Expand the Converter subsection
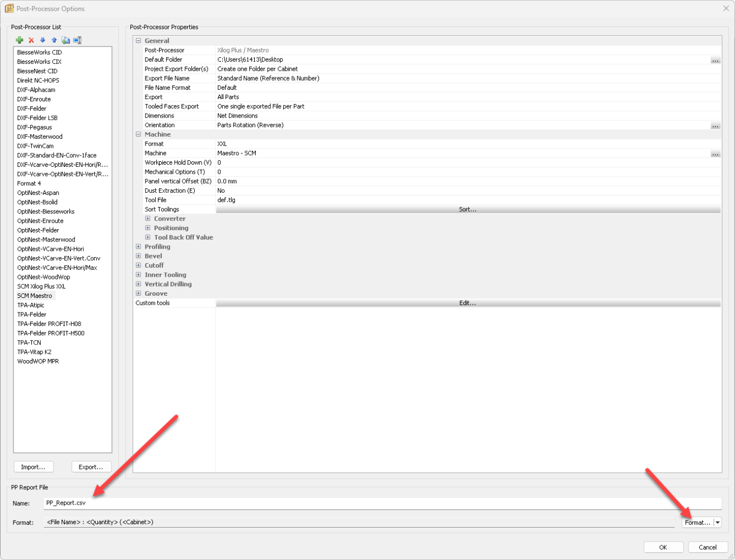 [148, 219]
